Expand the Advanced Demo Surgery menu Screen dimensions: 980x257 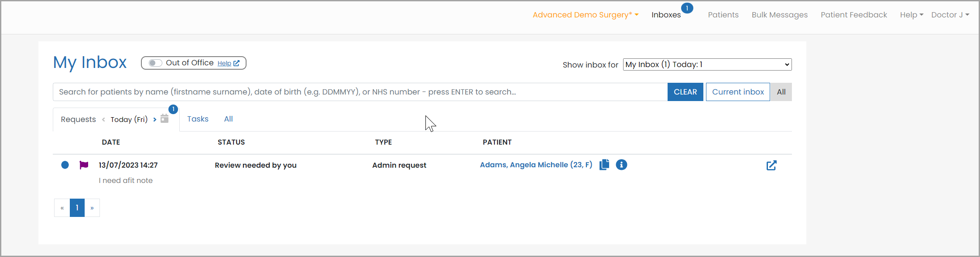(x=586, y=15)
